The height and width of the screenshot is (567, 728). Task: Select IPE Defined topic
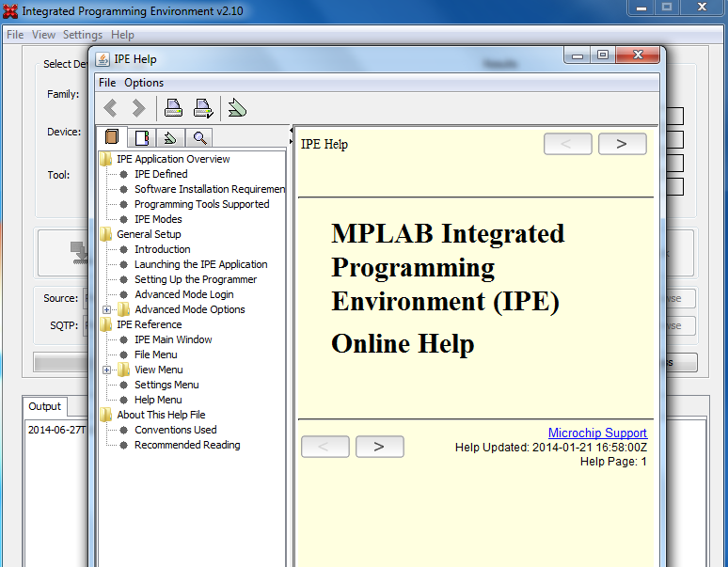(161, 175)
